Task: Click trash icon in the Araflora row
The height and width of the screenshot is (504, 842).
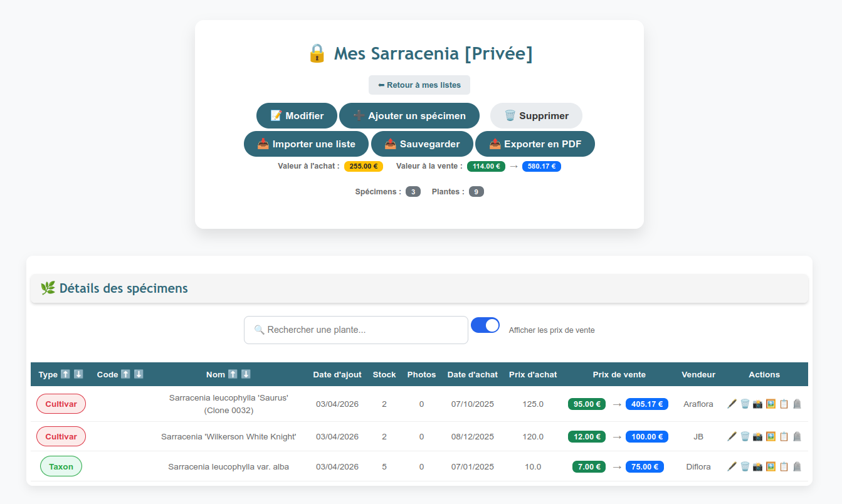Action: click(x=745, y=404)
